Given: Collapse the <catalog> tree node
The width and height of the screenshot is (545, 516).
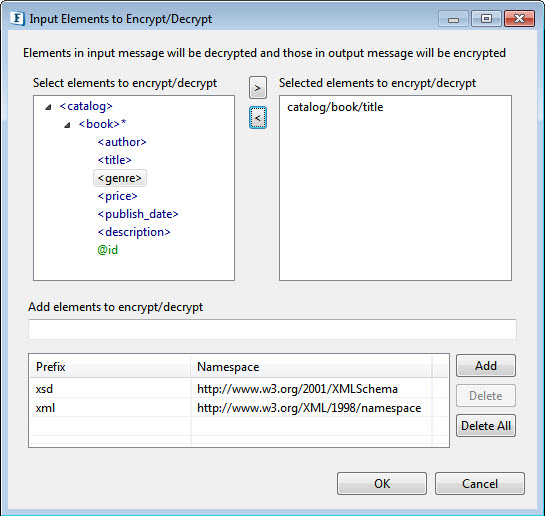Looking at the screenshot, I should (48, 107).
